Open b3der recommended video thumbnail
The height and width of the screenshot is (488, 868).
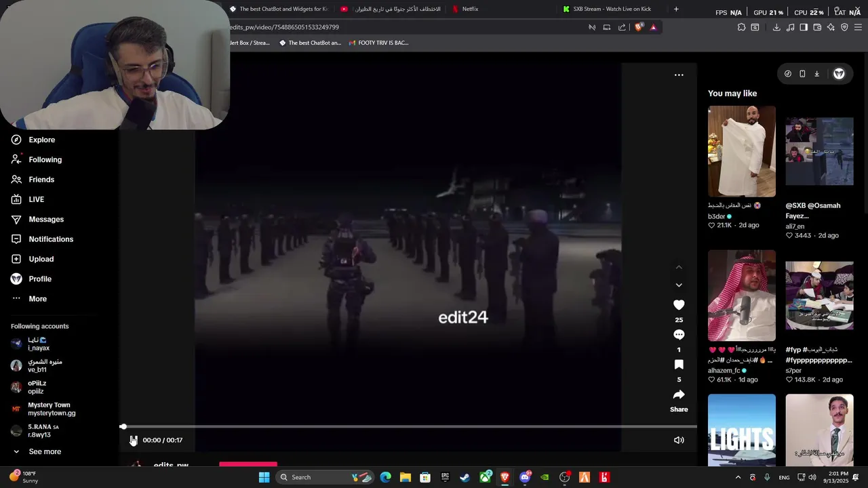point(742,151)
